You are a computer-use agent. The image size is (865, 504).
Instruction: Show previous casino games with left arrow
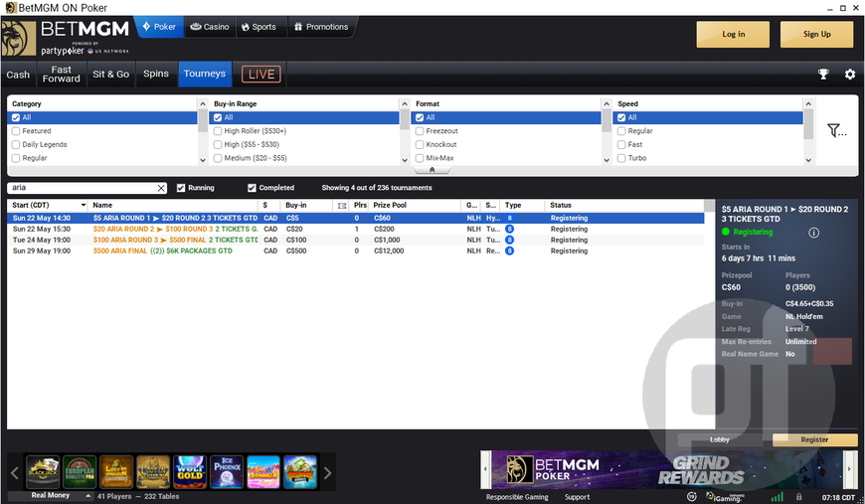tap(15, 472)
